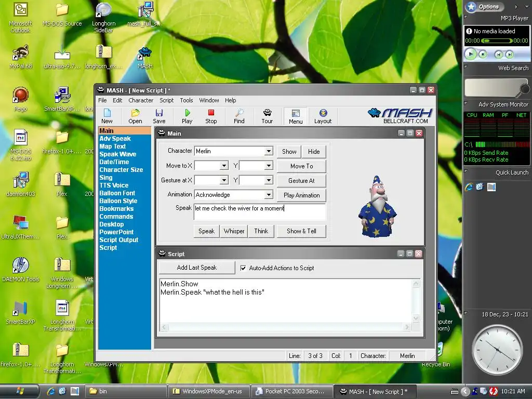Open the Tools menu
The height and width of the screenshot is (399, 532).
(187, 100)
